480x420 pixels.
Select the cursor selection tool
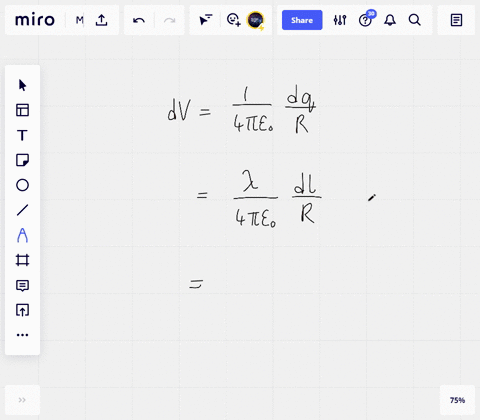point(22,85)
